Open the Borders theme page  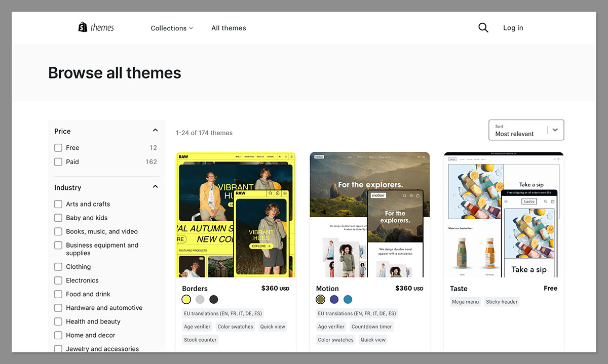195,288
